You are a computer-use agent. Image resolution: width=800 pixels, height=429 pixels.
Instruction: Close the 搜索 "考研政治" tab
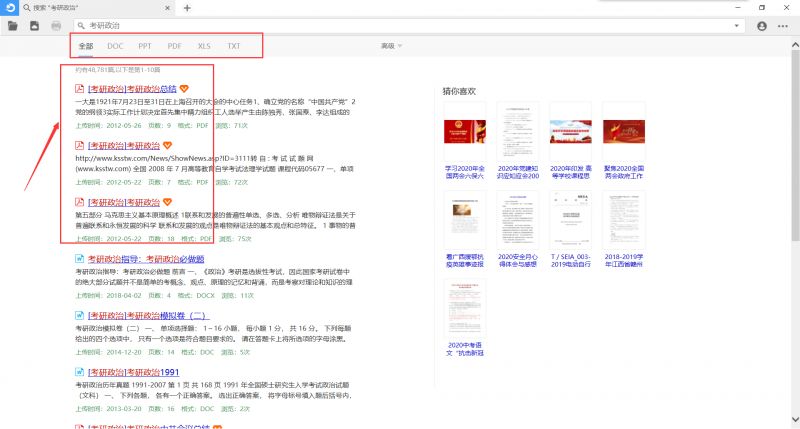(x=168, y=8)
